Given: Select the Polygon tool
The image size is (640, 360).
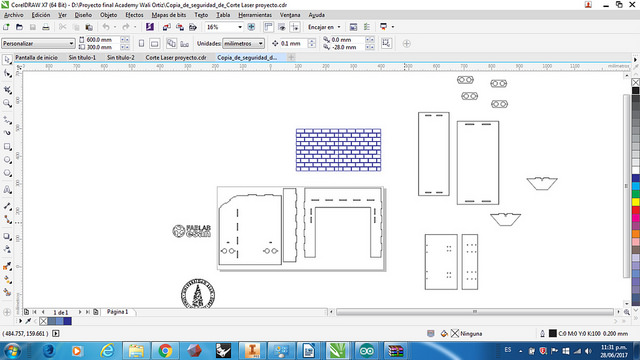Looking at the screenshot, I should point(7,173).
